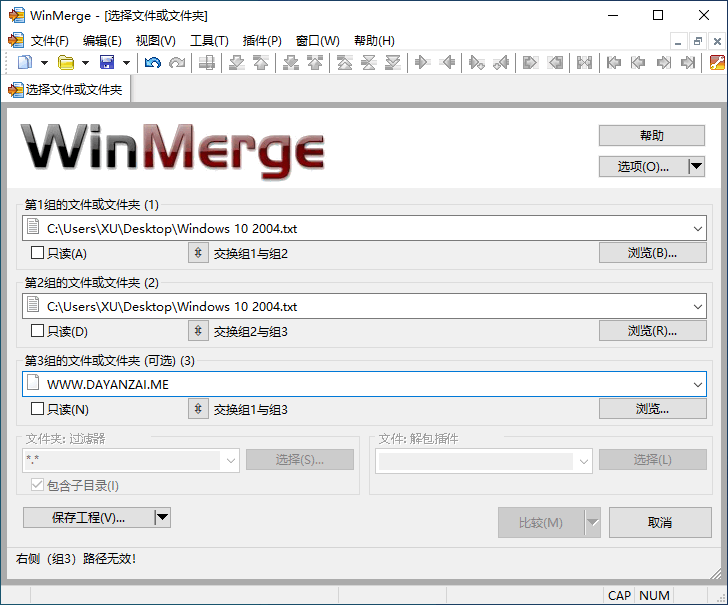Click the group 3 path input field
728x605 pixels.
click(360, 384)
